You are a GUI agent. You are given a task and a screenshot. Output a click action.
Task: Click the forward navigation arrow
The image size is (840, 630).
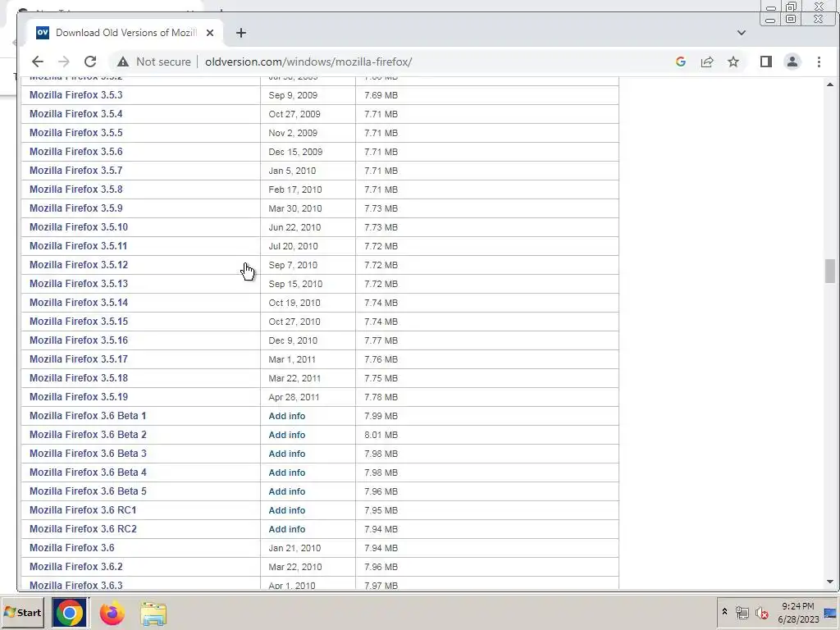pos(64,62)
